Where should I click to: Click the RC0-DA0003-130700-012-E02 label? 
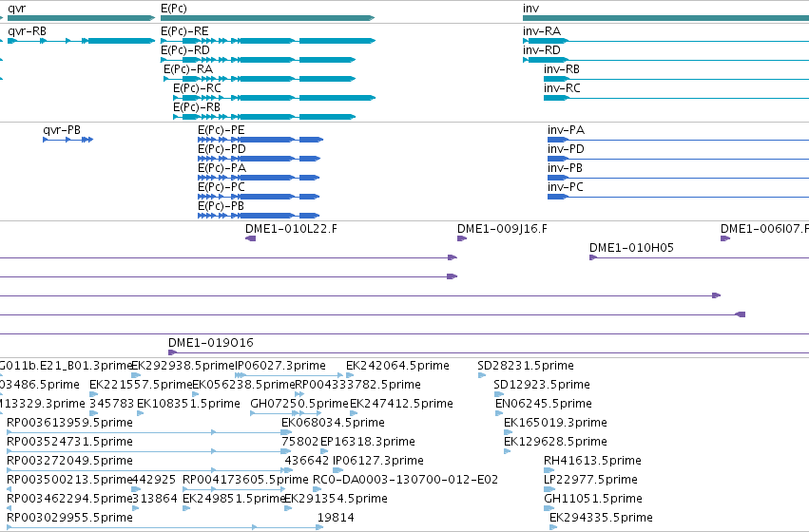pyautogui.click(x=406, y=480)
